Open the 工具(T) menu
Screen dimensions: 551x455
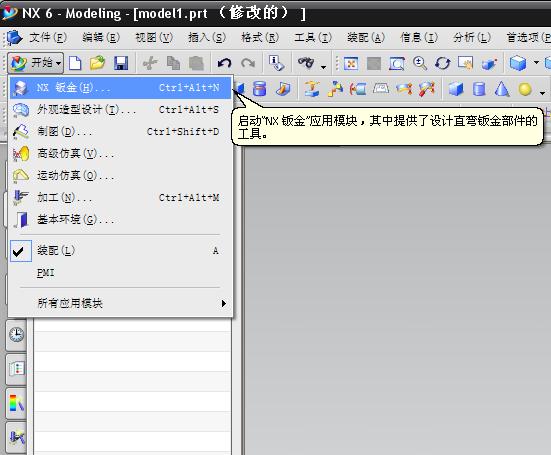[x=313, y=37]
